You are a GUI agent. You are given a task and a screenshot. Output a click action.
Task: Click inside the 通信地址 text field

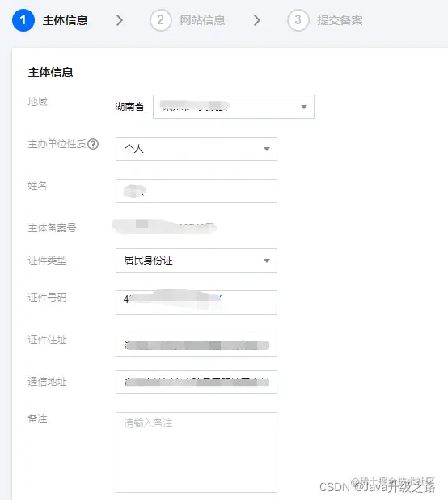197,382
